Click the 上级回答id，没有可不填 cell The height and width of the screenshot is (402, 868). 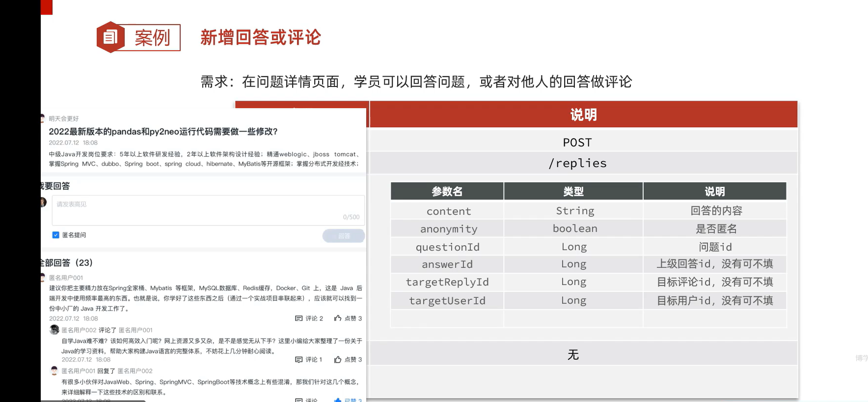(x=715, y=264)
